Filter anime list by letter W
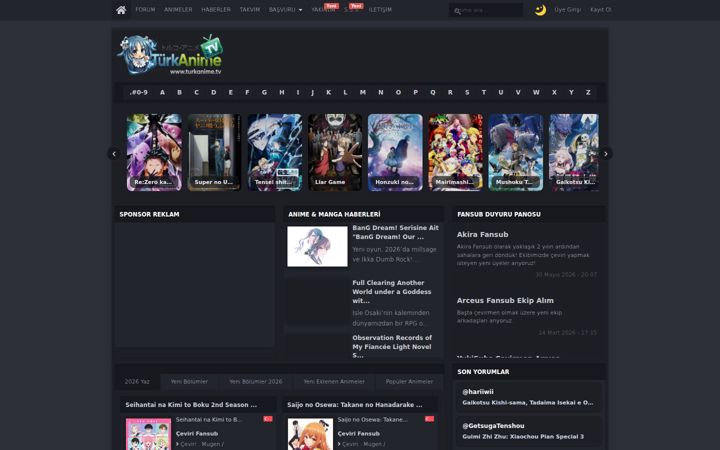Image resolution: width=720 pixels, height=450 pixels. point(536,92)
